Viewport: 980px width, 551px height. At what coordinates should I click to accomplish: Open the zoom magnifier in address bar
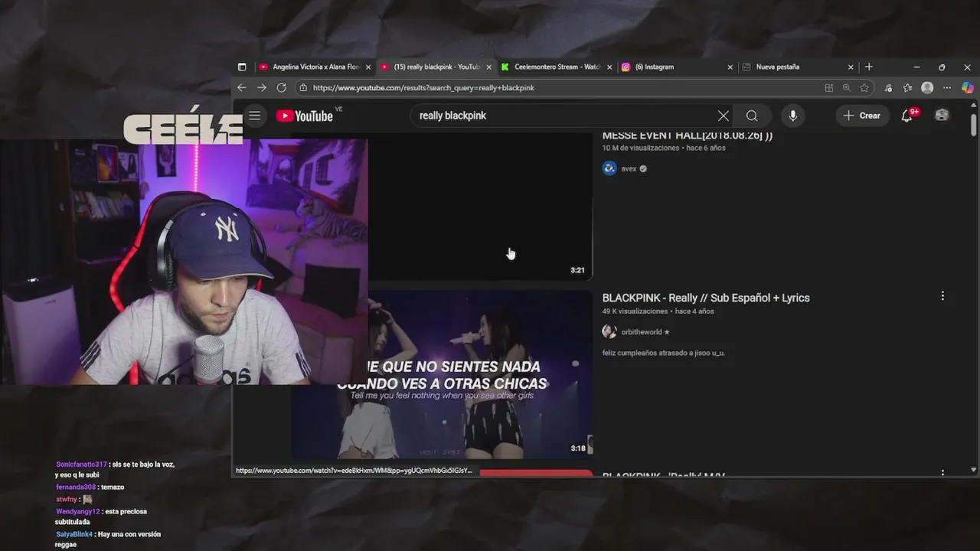point(846,88)
